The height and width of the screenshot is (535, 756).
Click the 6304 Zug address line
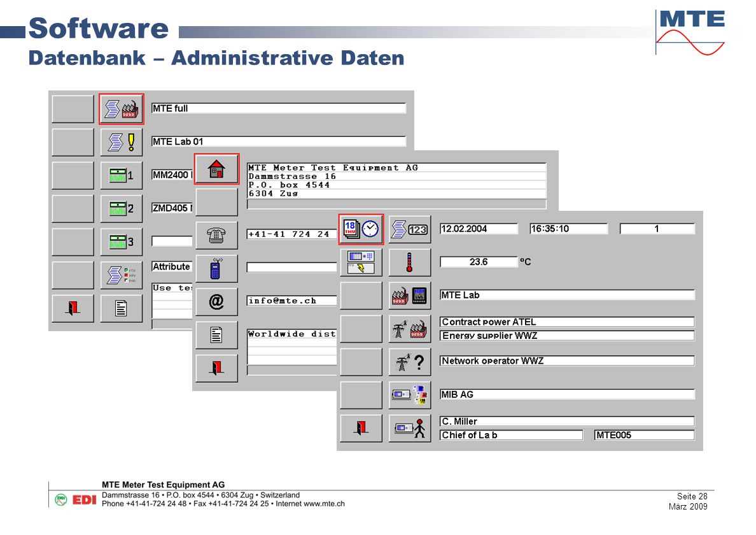[x=396, y=194]
